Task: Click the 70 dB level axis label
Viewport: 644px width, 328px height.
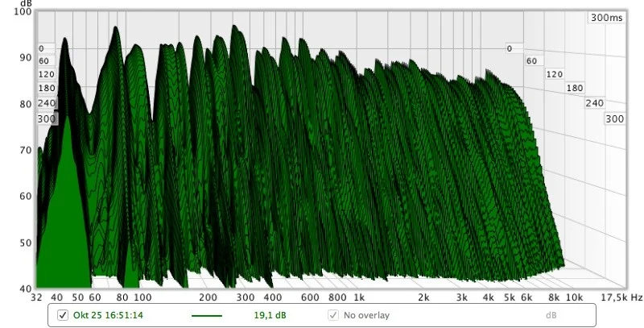Action: [26, 150]
